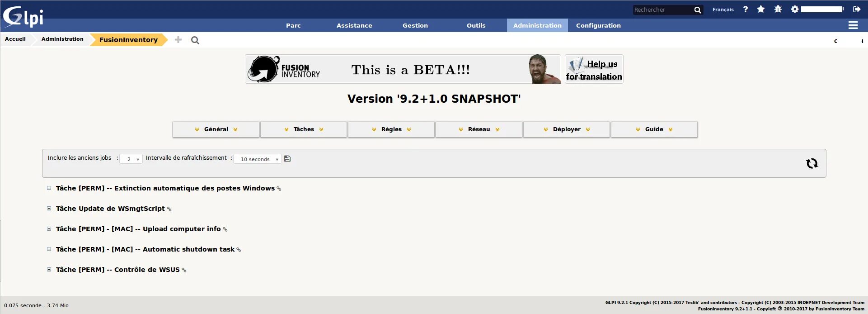Open the Tâches dropdown menu
Viewport: 868px width, 314px height.
click(304, 129)
